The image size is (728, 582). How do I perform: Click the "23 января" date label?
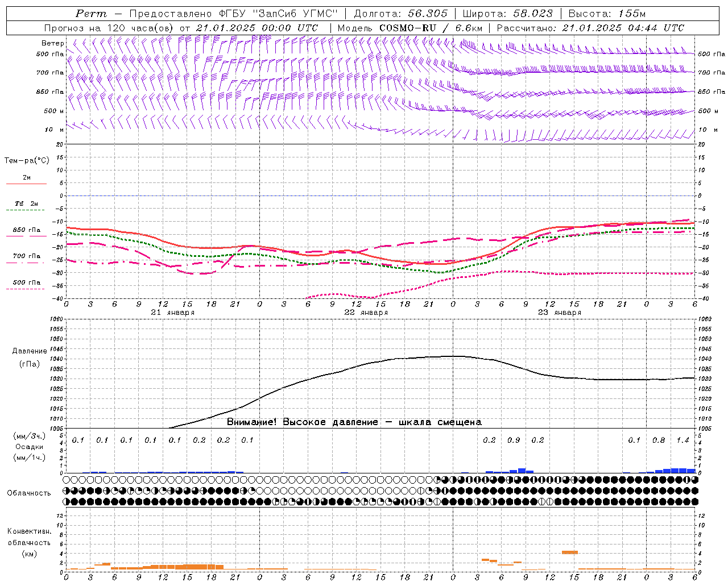[x=560, y=313]
